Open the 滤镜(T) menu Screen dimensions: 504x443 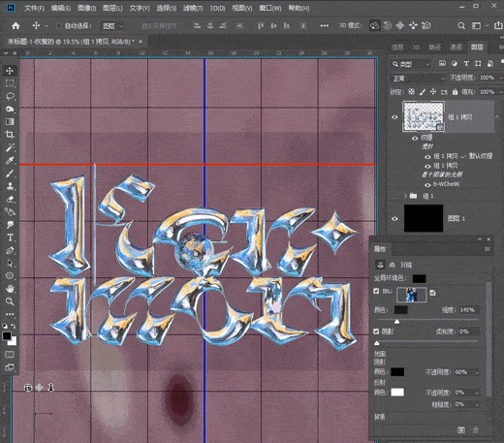click(193, 8)
